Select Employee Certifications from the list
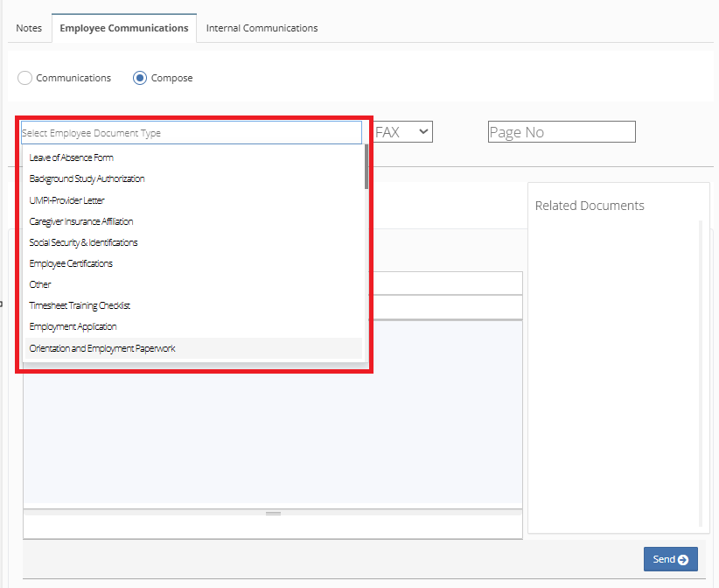Image resolution: width=719 pixels, height=588 pixels. (x=71, y=263)
